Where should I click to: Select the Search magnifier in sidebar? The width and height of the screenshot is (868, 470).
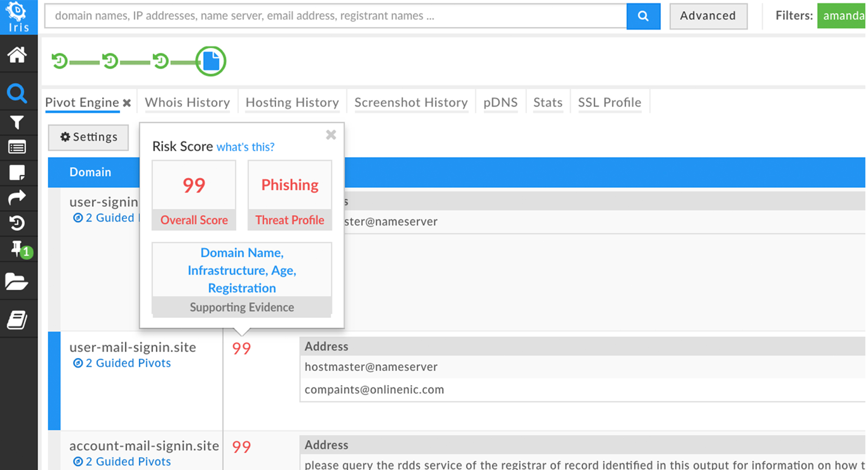17,93
